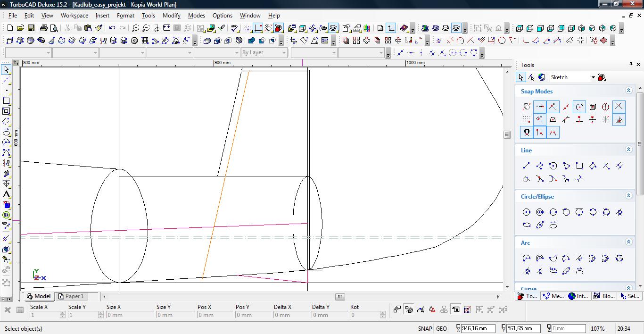The width and height of the screenshot is (644, 334).
Task: Open the Blocks palette tab
Action: click(x=604, y=296)
